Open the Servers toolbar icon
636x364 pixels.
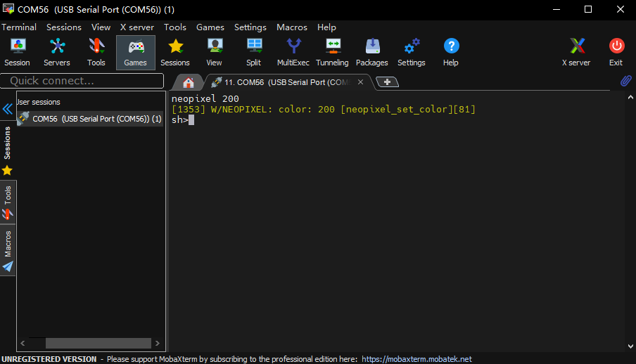pos(57,52)
